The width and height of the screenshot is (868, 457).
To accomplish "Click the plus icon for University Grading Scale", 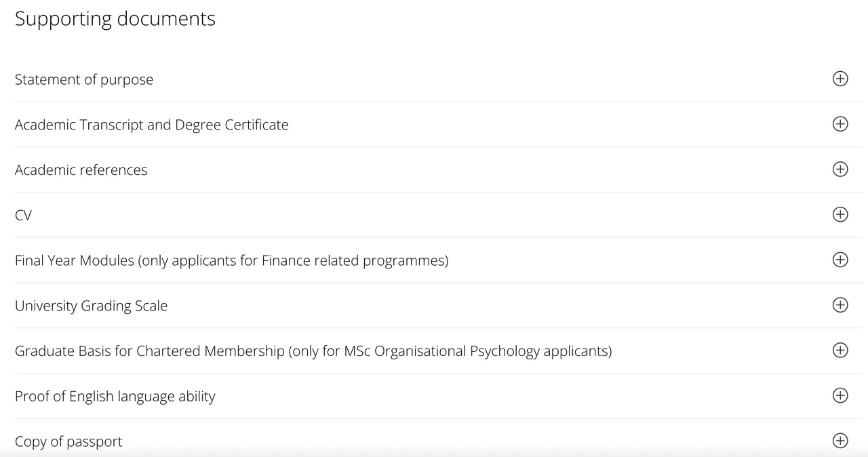I will point(840,305).
